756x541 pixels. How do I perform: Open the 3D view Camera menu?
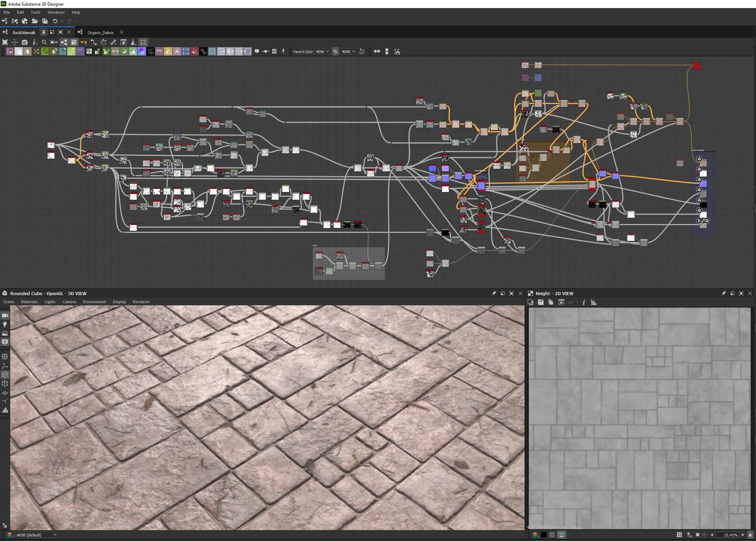(69, 302)
